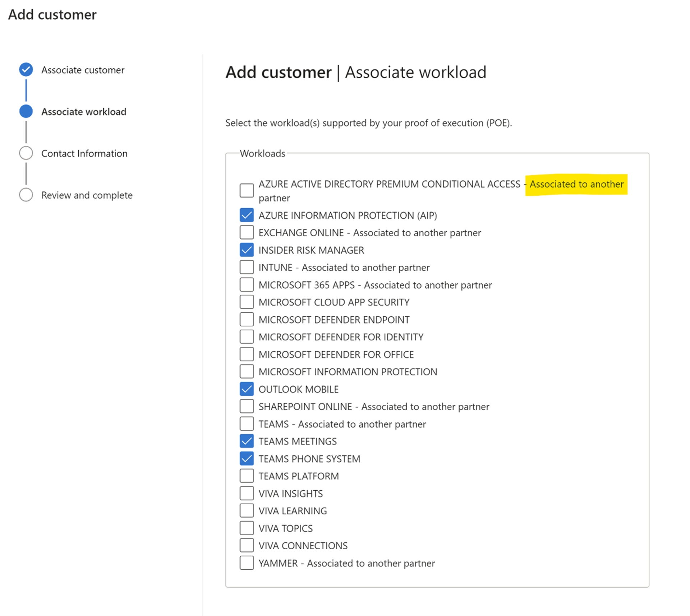This screenshot has width=690, height=616.
Task: Enable MICROSOFT DEFENDER FOR OFFICE workload
Action: pos(247,354)
